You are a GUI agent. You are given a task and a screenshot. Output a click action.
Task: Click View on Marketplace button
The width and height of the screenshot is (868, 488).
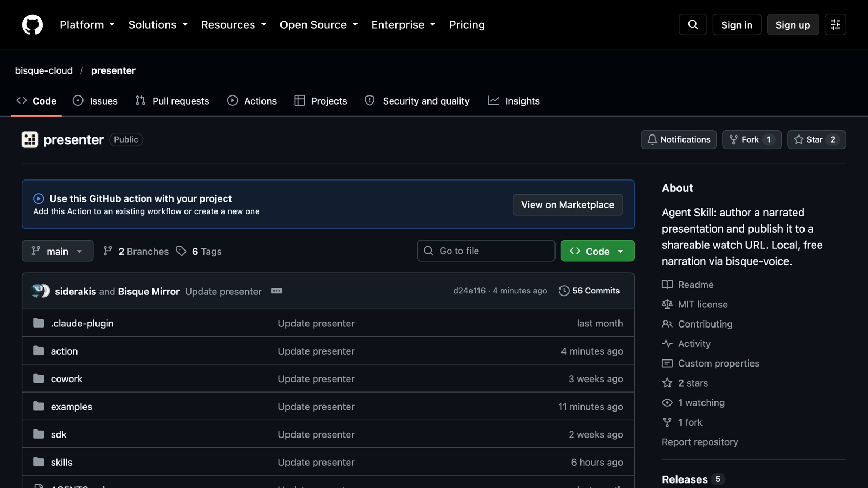coord(568,204)
